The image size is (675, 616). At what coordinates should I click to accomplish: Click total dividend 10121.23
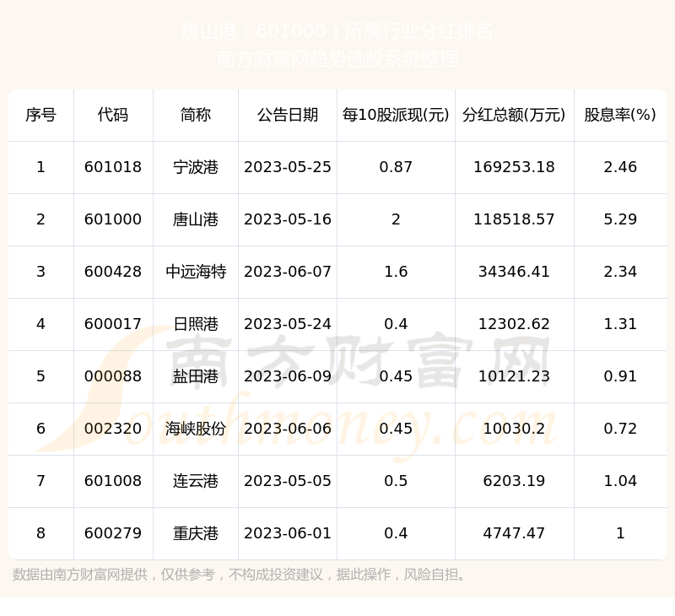tap(514, 376)
